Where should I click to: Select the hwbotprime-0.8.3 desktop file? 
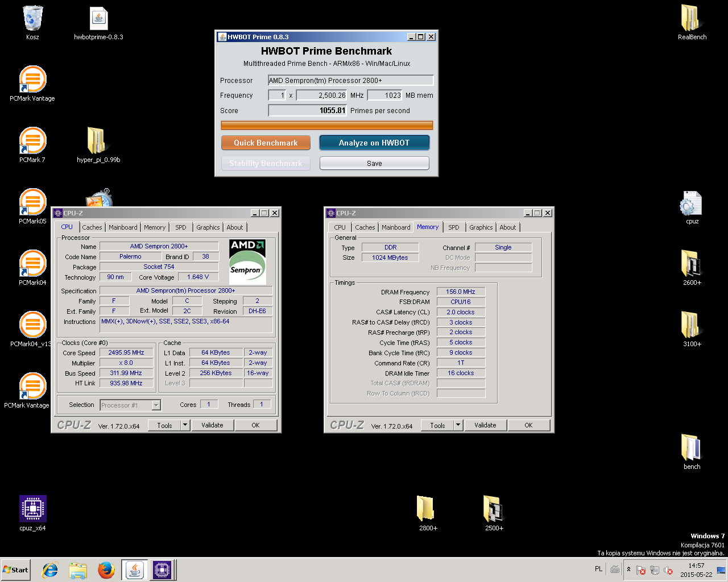pyautogui.click(x=98, y=18)
